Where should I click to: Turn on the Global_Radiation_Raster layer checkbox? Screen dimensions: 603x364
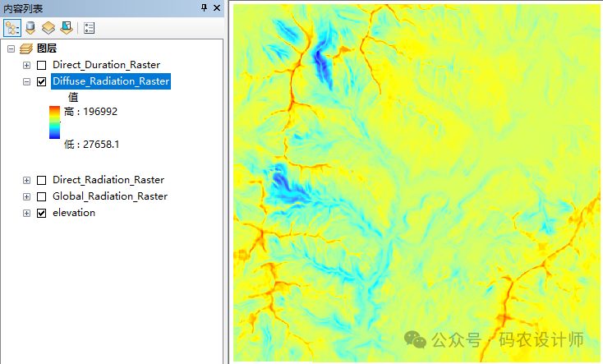coord(42,196)
